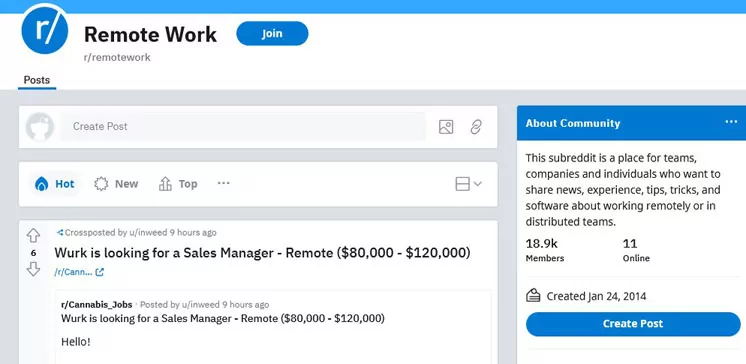The width and height of the screenshot is (746, 364).
Task: Create a link post via chain icon
Action: pyautogui.click(x=476, y=127)
